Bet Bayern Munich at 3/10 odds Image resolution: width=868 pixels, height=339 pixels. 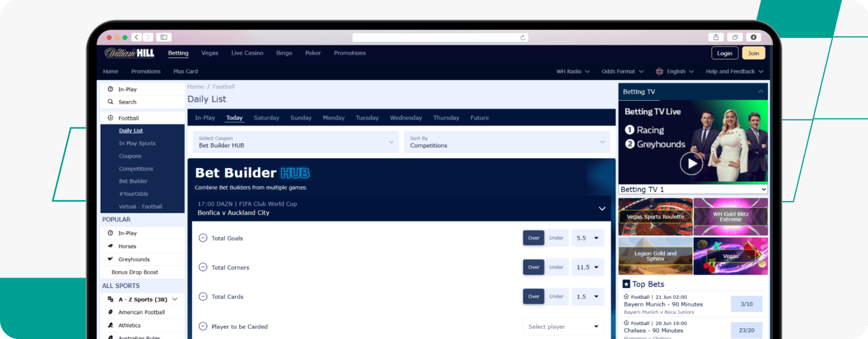[x=746, y=304]
